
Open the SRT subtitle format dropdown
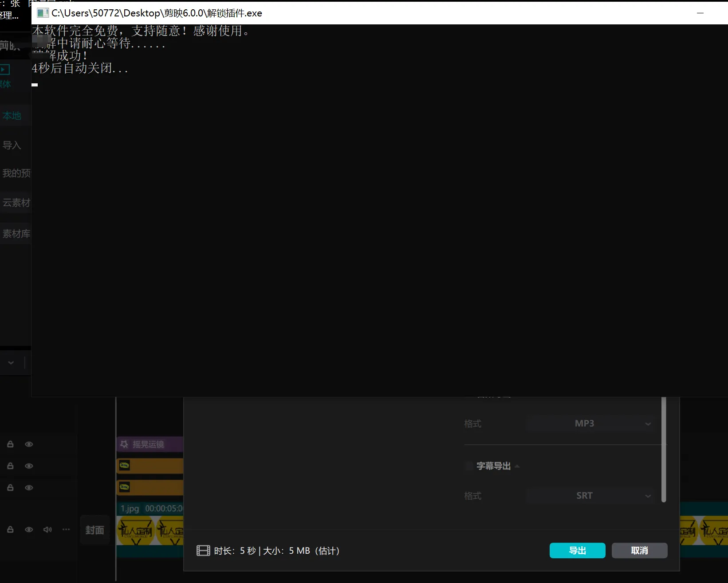[x=590, y=496]
